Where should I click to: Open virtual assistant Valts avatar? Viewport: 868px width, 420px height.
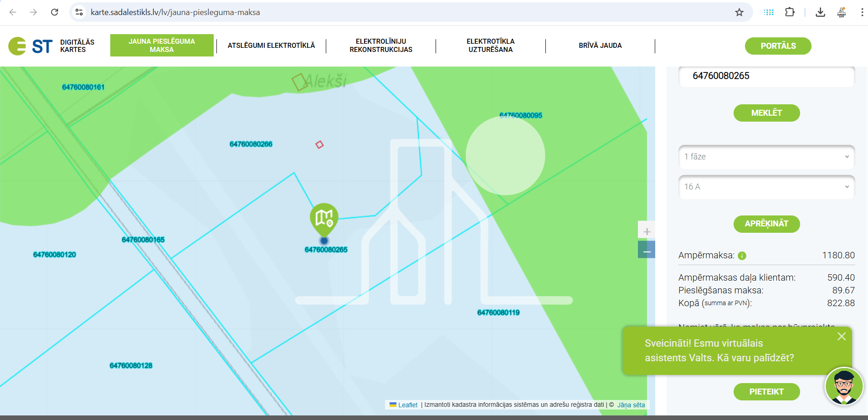[x=844, y=386]
